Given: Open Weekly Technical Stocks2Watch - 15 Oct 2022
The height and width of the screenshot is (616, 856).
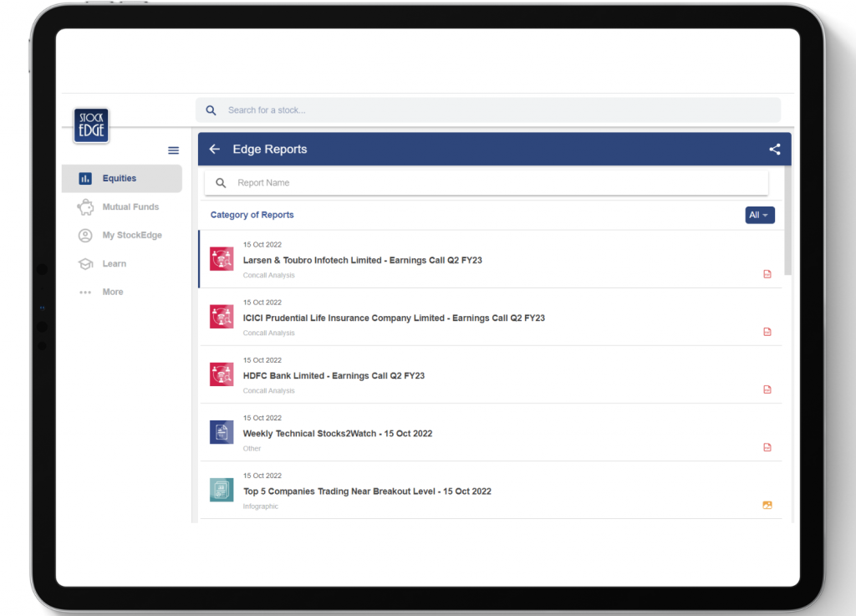Looking at the screenshot, I should point(491,433).
